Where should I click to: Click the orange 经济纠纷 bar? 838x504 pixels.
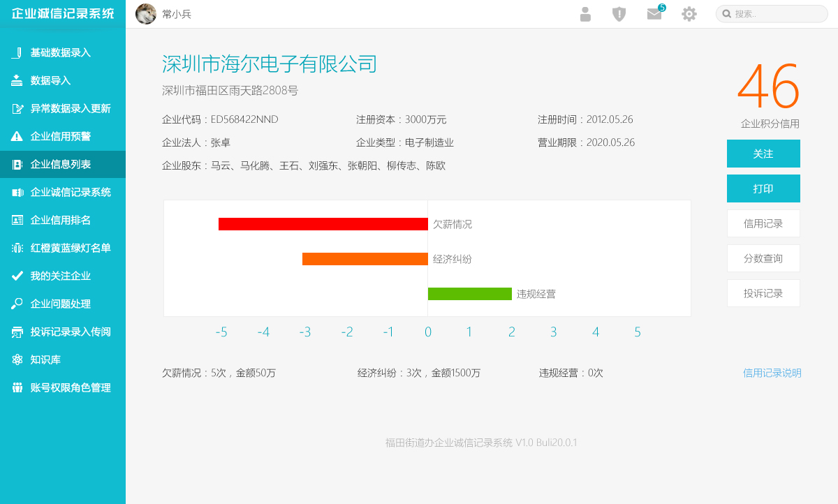(365, 259)
